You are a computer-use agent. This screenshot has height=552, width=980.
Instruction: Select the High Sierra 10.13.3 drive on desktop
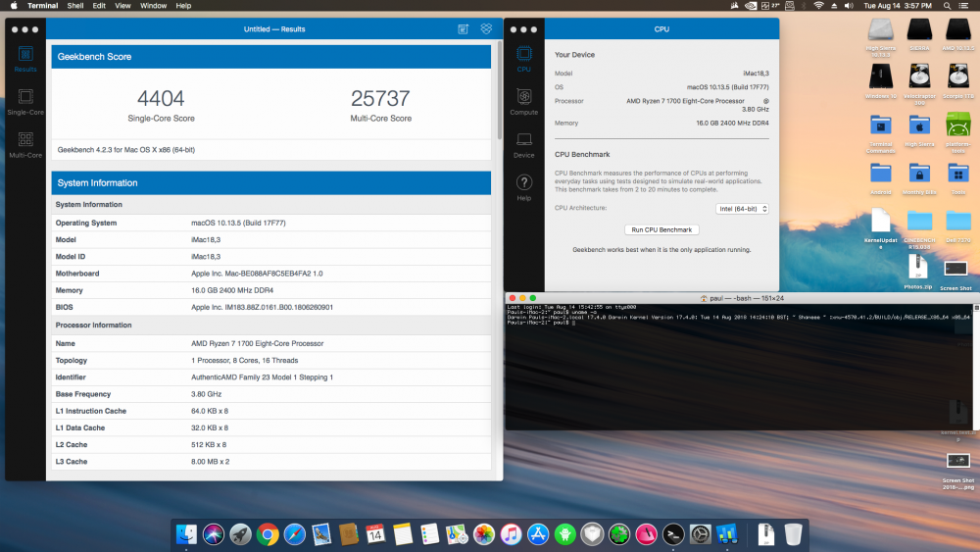tap(881, 37)
